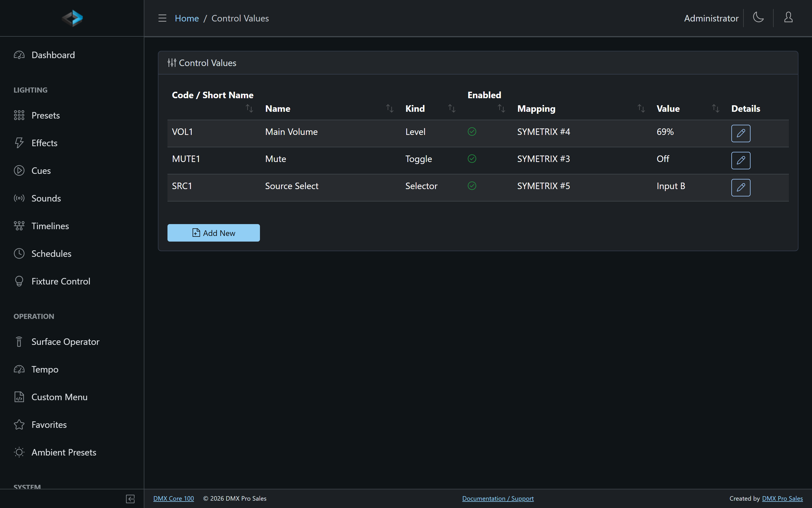The image size is (812, 508).
Task: Open Surface Operator page
Action: click(65, 342)
